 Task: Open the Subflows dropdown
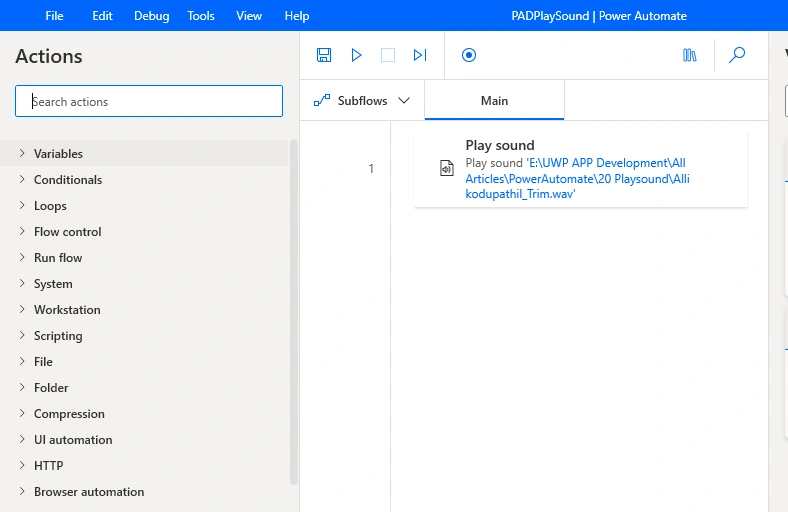click(x=362, y=100)
